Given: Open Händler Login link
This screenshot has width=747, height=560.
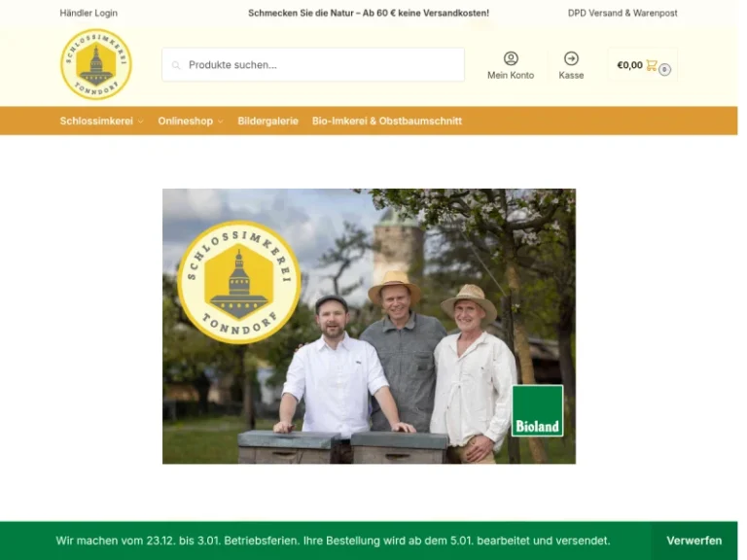Looking at the screenshot, I should (x=89, y=13).
